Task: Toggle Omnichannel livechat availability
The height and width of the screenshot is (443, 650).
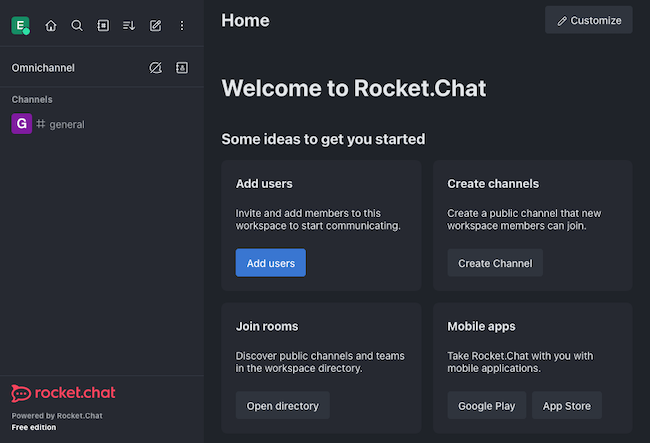Action: [155, 68]
